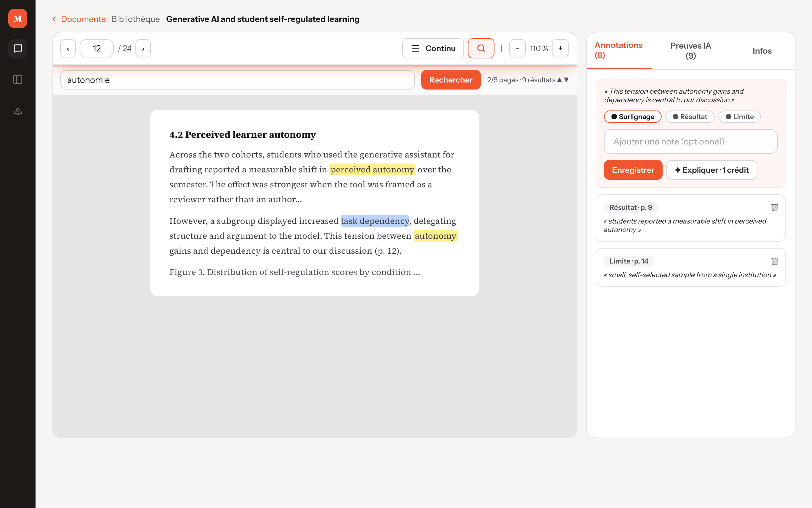Switch the Continu view mode button

click(x=433, y=48)
